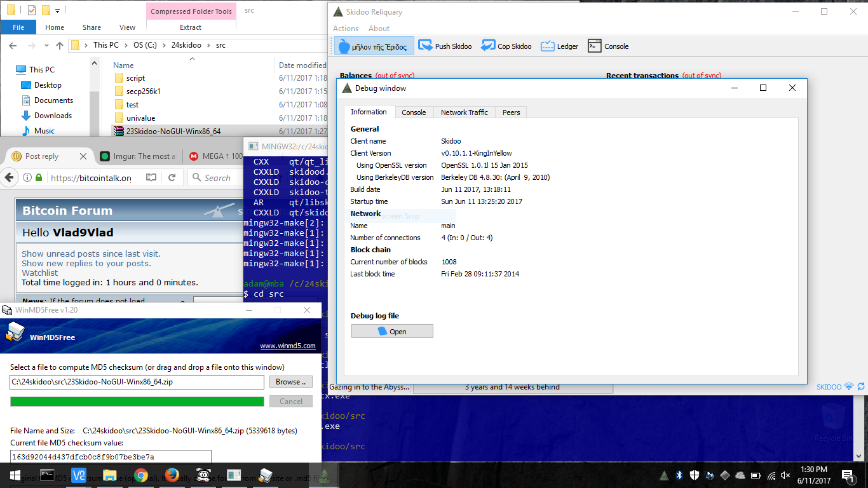
Task: Switch to the Network Traffic tab
Action: (x=465, y=112)
